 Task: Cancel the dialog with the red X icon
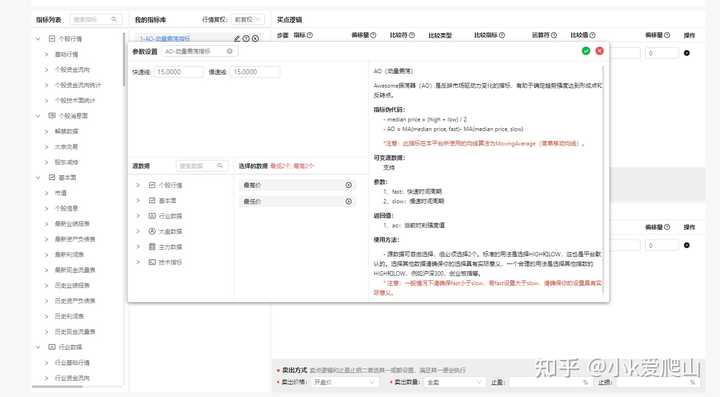click(599, 51)
